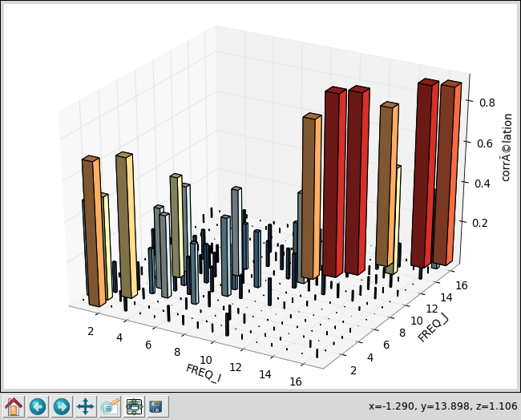Click the FREQ_I axis label
521x420 pixels.
click(204, 374)
